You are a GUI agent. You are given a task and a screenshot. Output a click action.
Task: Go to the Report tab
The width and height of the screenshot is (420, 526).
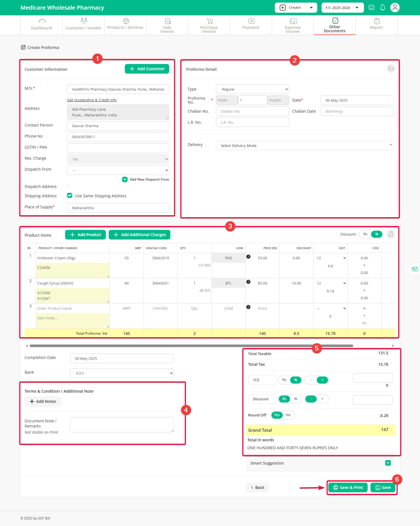coord(376,25)
